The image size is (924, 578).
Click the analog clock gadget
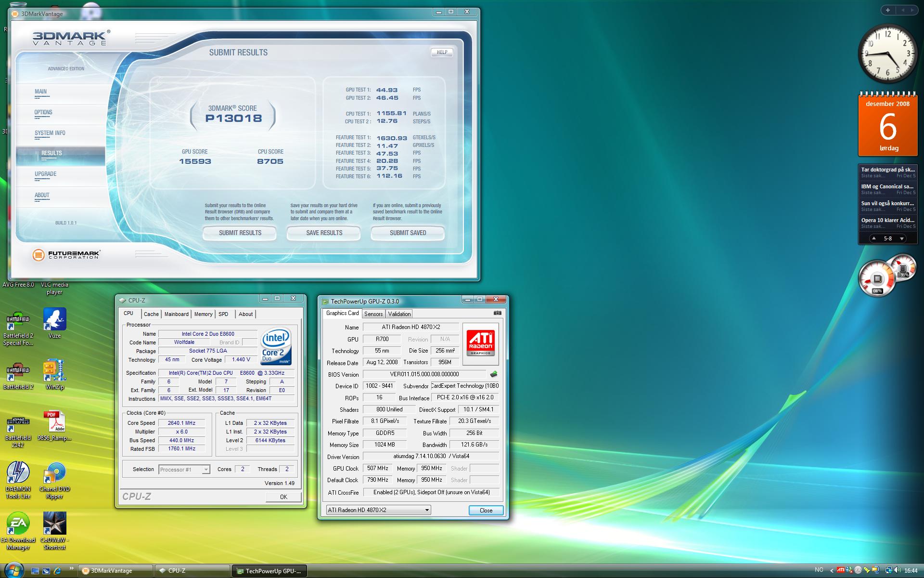888,54
